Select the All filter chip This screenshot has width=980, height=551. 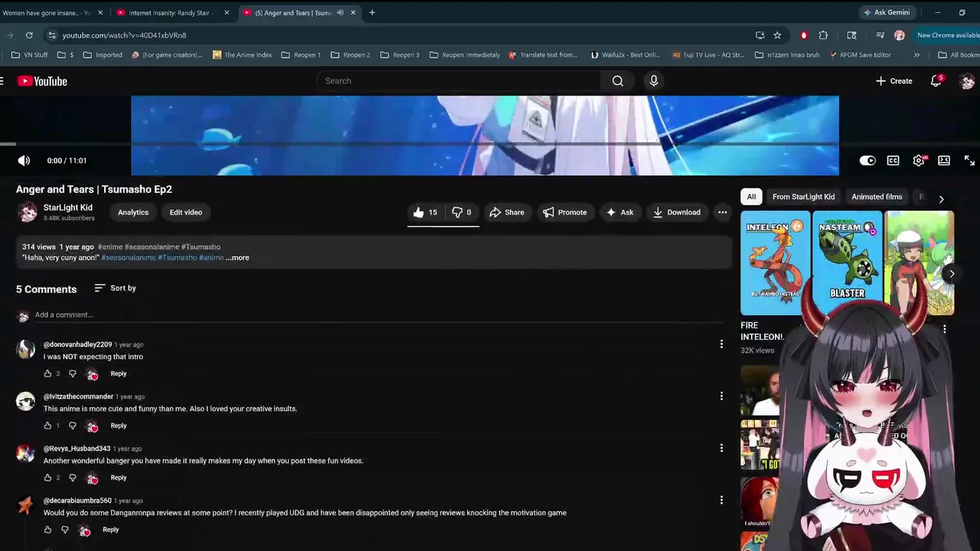tap(751, 197)
